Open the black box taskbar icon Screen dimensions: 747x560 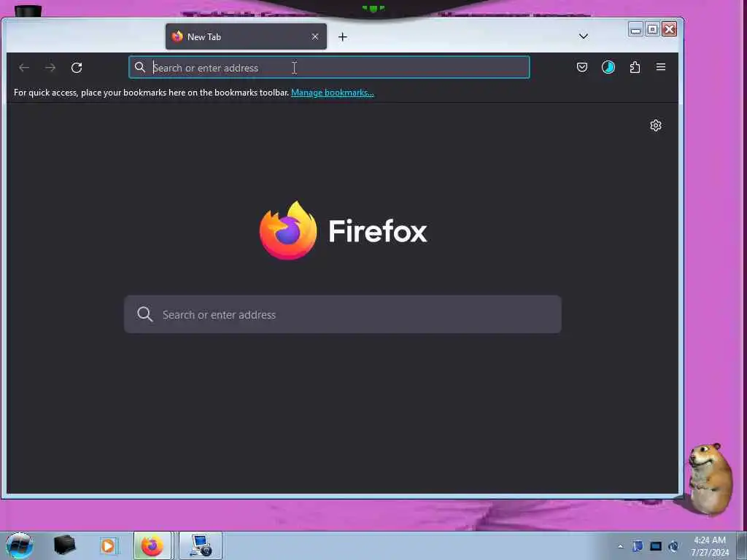64,545
